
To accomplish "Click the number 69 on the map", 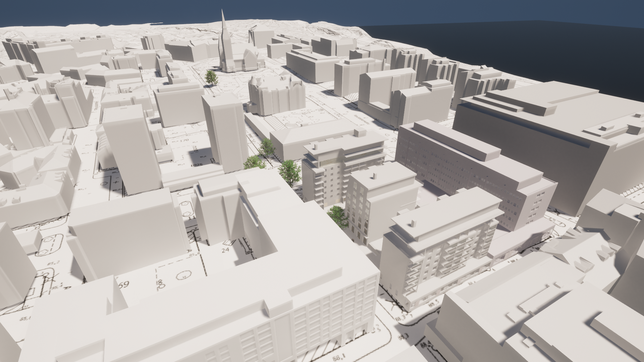I will coord(123,285).
